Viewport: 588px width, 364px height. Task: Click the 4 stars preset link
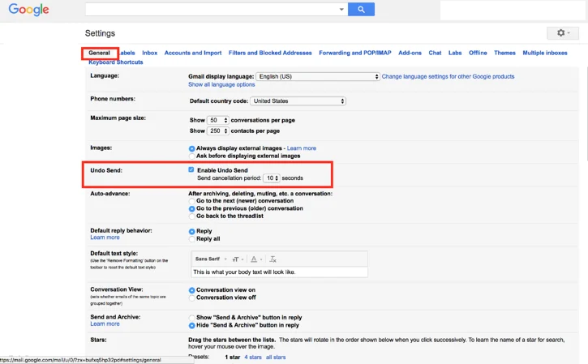click(253, 358)
